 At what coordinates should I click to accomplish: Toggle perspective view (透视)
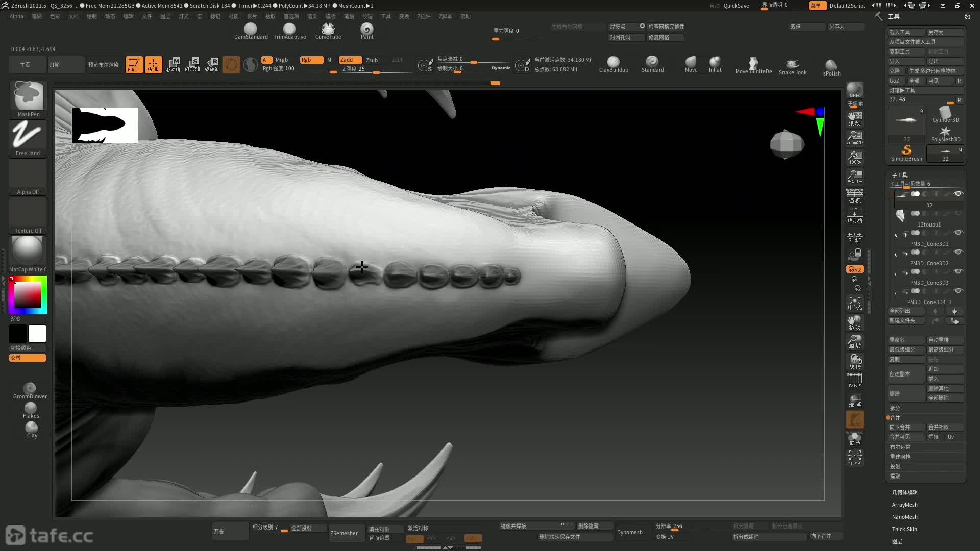click(854, 196)
